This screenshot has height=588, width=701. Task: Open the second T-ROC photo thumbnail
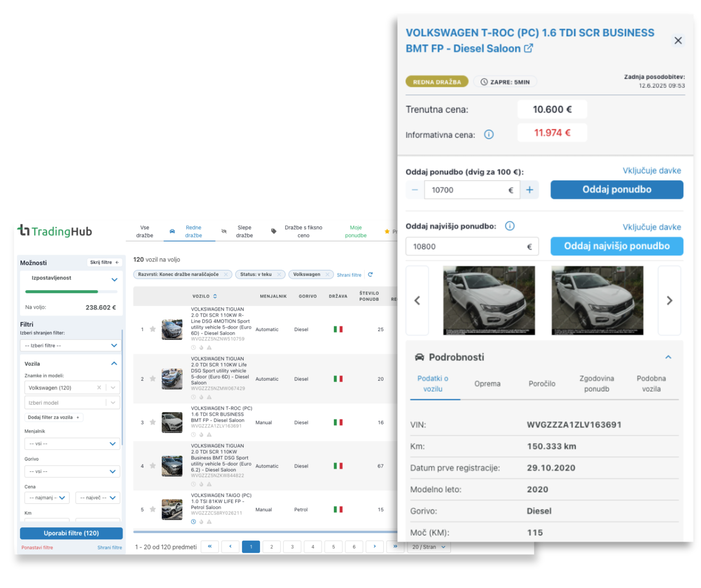pyautogui.click(x=597, y=300)
